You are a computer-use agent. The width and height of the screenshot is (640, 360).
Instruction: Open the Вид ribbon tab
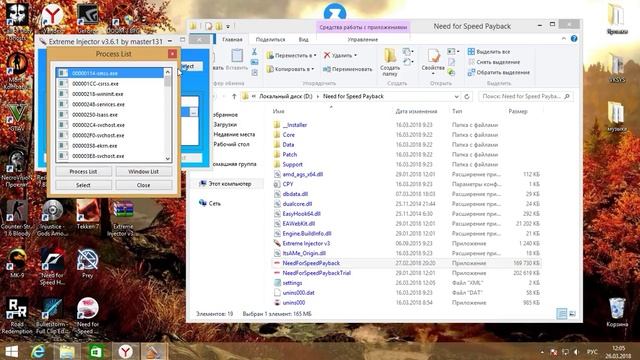click(x=303, y=39)
